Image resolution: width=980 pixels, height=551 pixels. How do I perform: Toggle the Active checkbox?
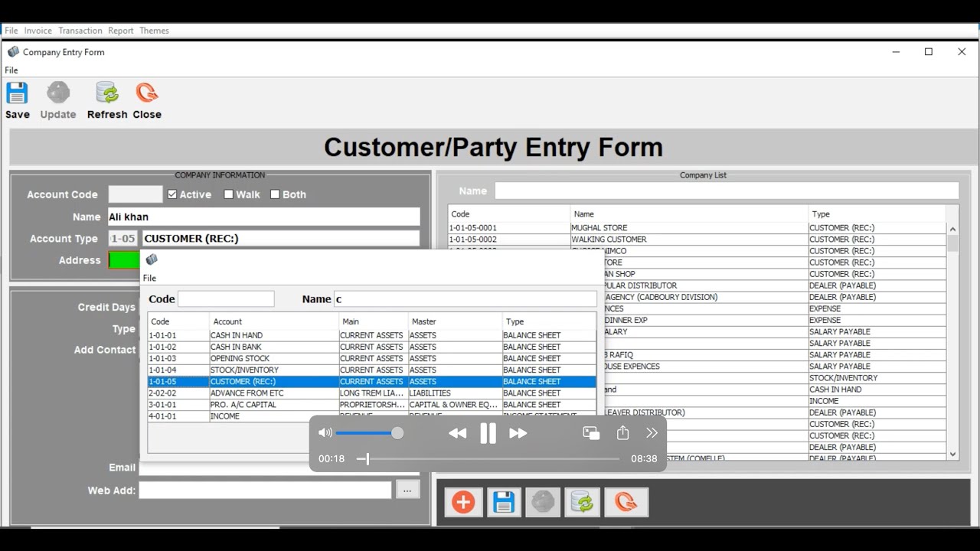coord(172,194)
